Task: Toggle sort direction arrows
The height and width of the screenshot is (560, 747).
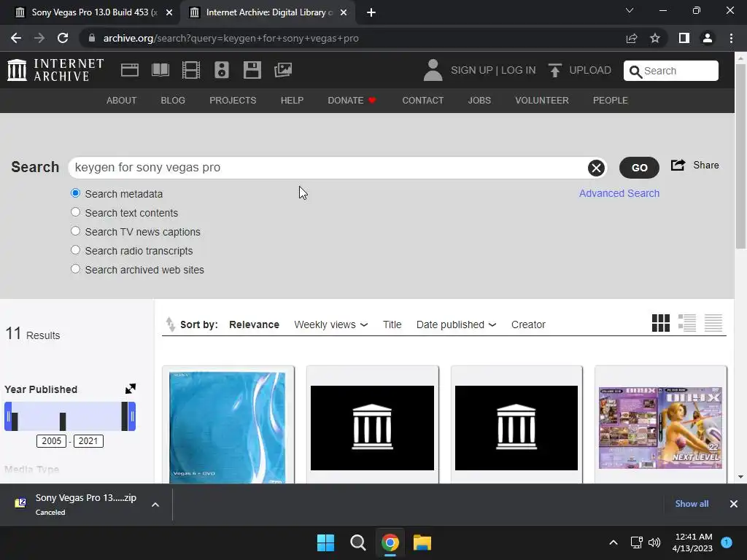Action: point(170,324)
